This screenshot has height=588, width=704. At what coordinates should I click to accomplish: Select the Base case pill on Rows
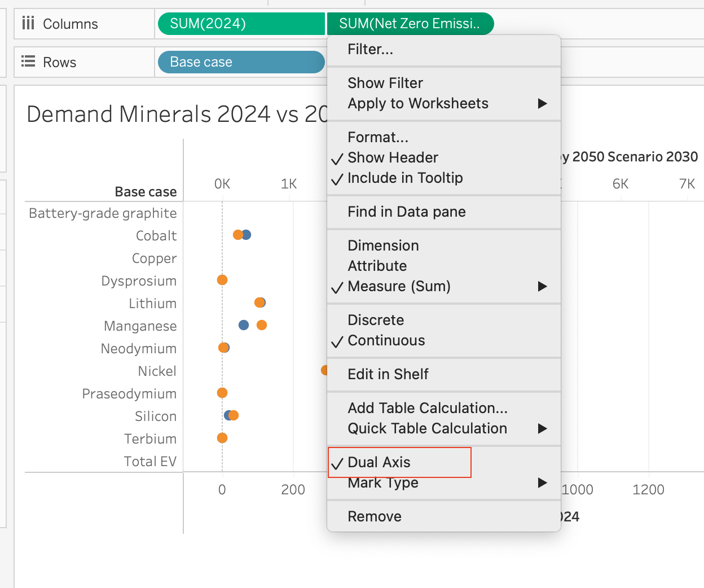[x=241, y=62]
